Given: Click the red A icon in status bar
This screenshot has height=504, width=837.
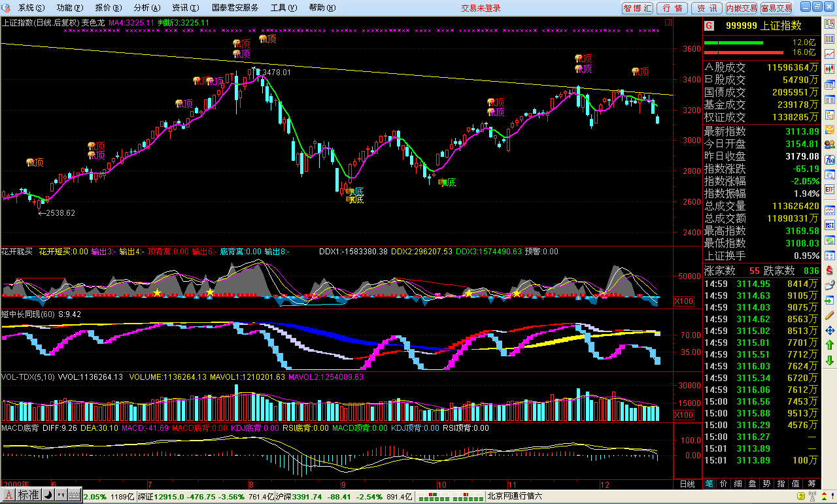Looking at the screenshot, I should (9, 496).
